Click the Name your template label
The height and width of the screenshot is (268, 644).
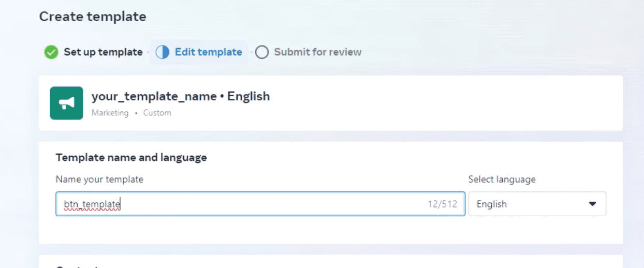[x=99, y=180]
